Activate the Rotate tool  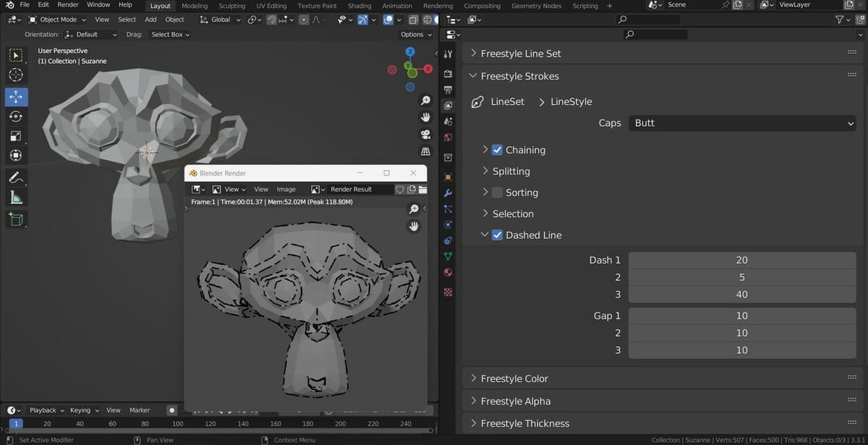pos(16,116)
